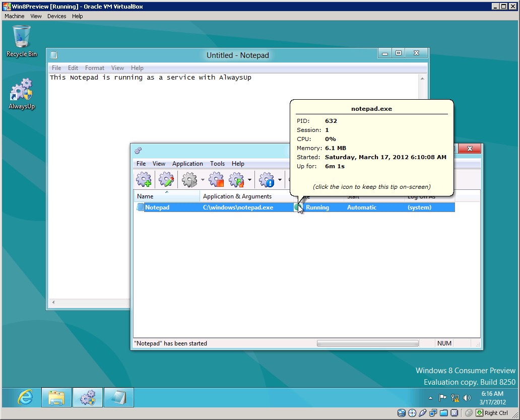Click the VirtualBox mouse integration indicator
This screenshot has height=420, width=520.
pos(469,413)
